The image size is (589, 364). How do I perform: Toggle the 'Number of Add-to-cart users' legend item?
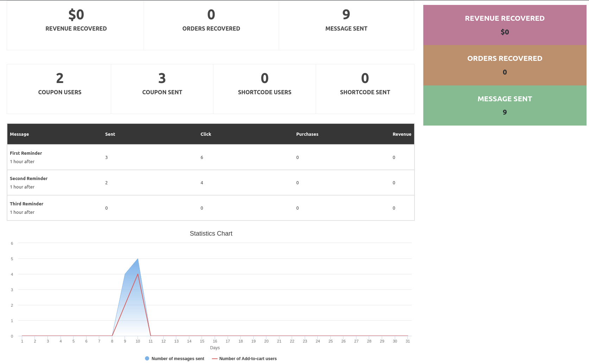click(x=244, y=359)
